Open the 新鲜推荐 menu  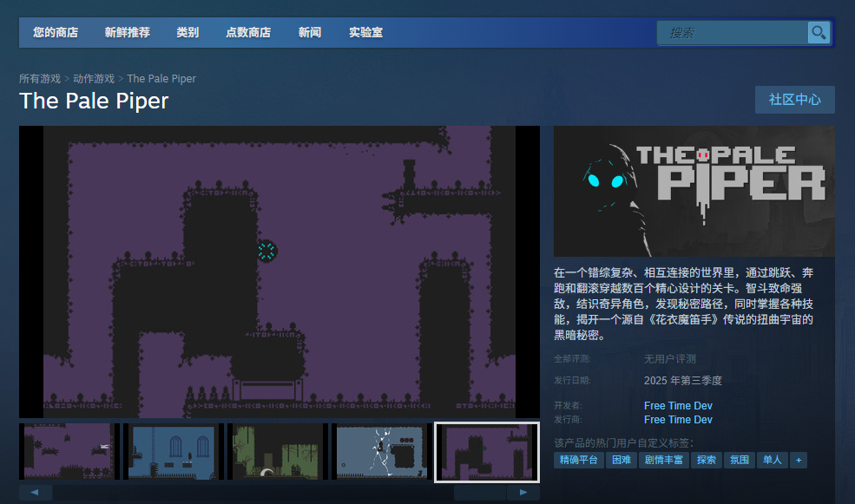tap(127, 33)
